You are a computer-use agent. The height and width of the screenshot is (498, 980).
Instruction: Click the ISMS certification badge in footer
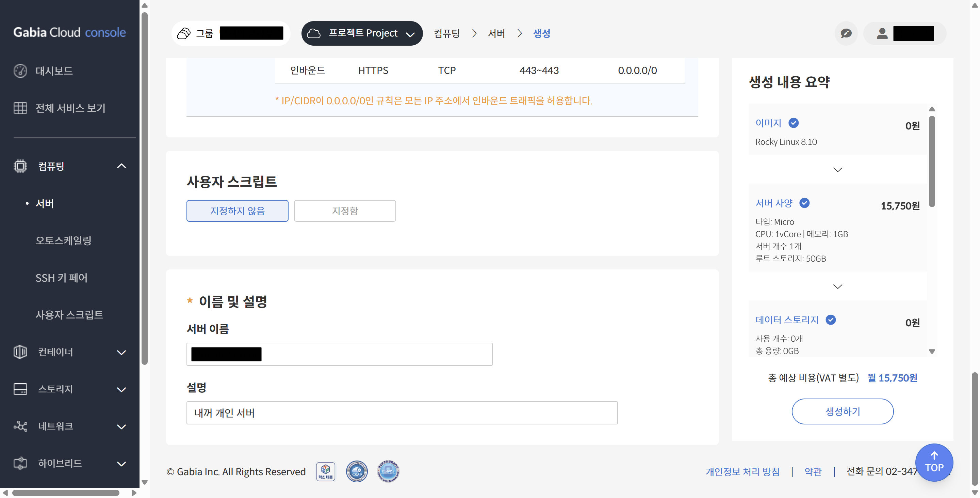coord(388,471)
